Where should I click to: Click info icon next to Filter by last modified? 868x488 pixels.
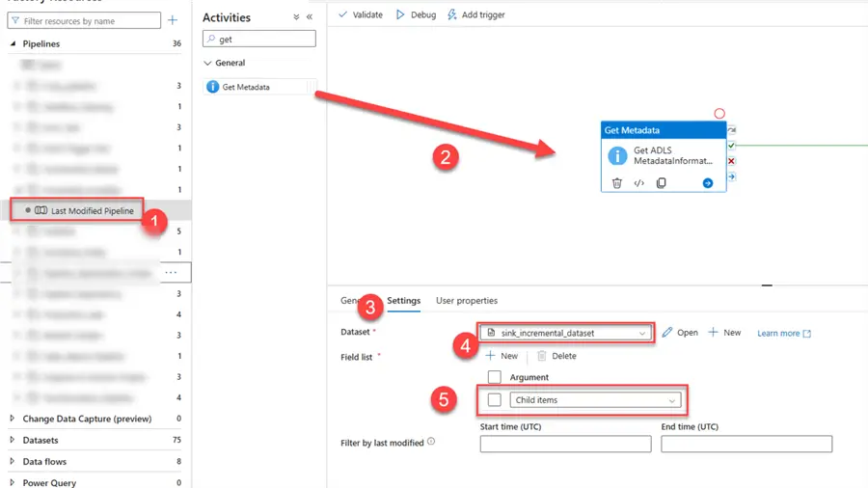(431, 442)
